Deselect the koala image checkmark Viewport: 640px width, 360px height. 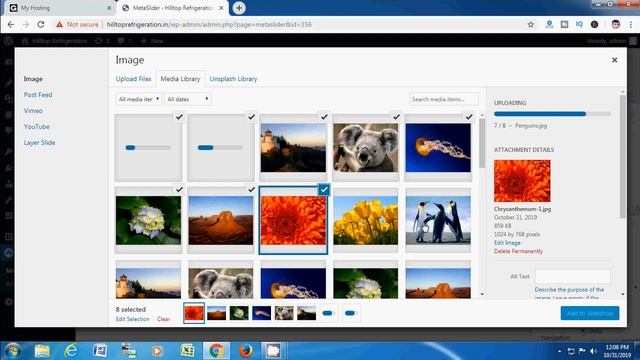coord(396,117)
